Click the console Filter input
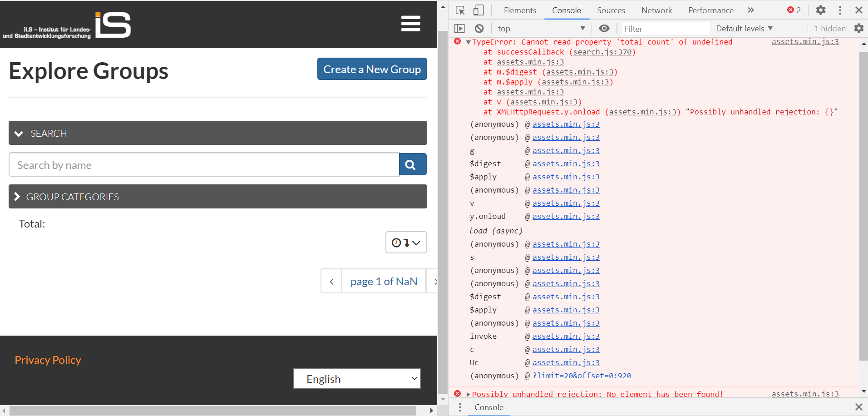 [x=666, y=29]
